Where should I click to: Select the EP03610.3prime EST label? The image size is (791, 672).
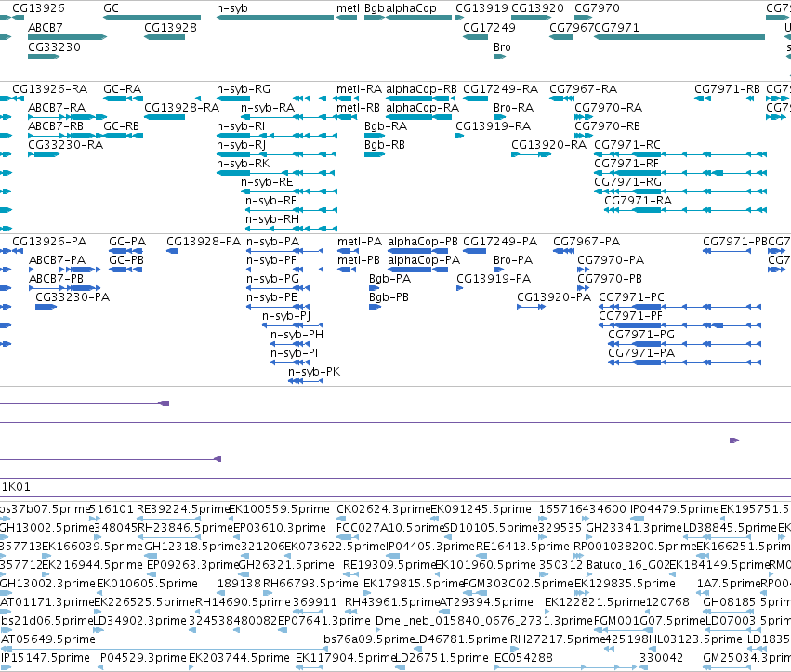pyautogui.click(x=280, y=528)
